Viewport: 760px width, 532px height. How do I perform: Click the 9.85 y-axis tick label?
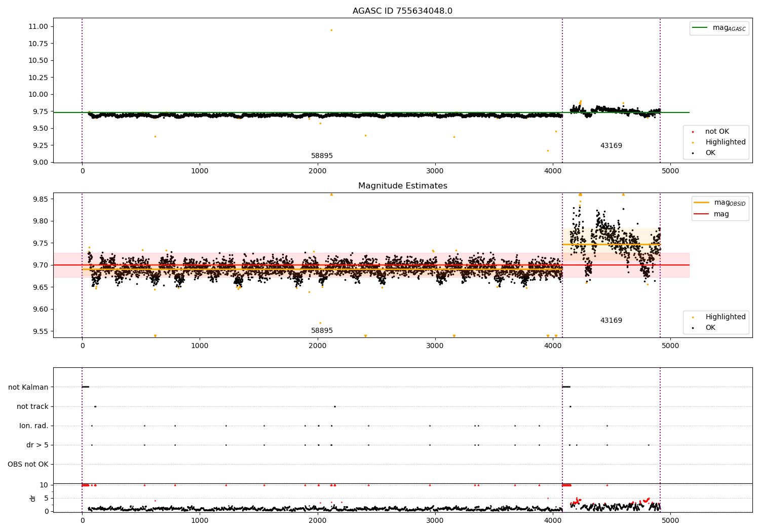tap(41, 199)
